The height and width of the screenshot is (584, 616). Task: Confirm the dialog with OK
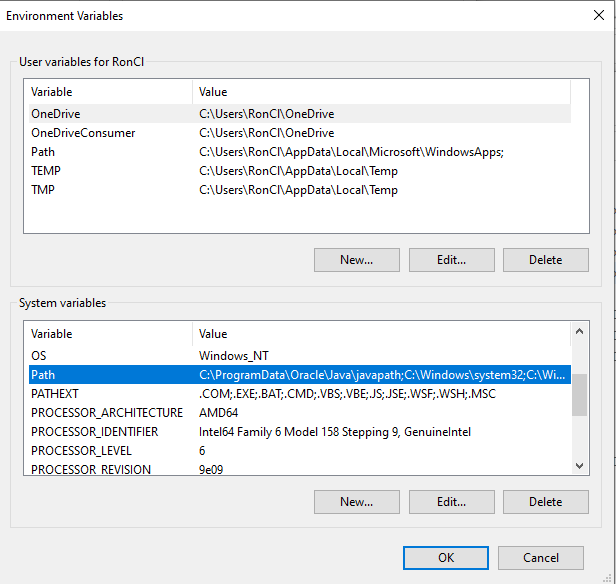click(x=446, y=558)
